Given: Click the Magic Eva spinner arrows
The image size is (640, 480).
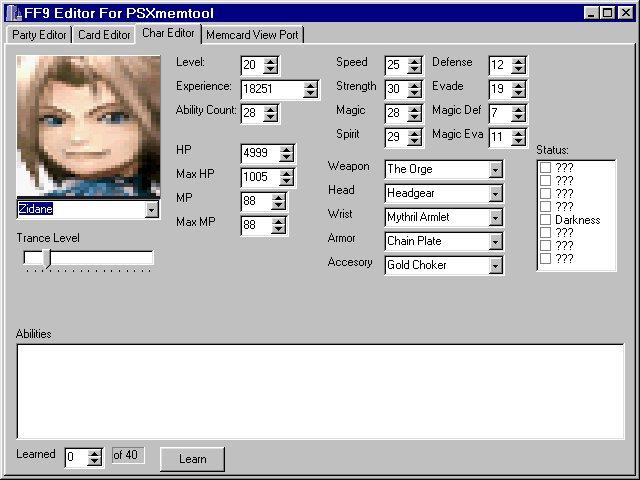Looking at the screenshot, I should point(518,137).
